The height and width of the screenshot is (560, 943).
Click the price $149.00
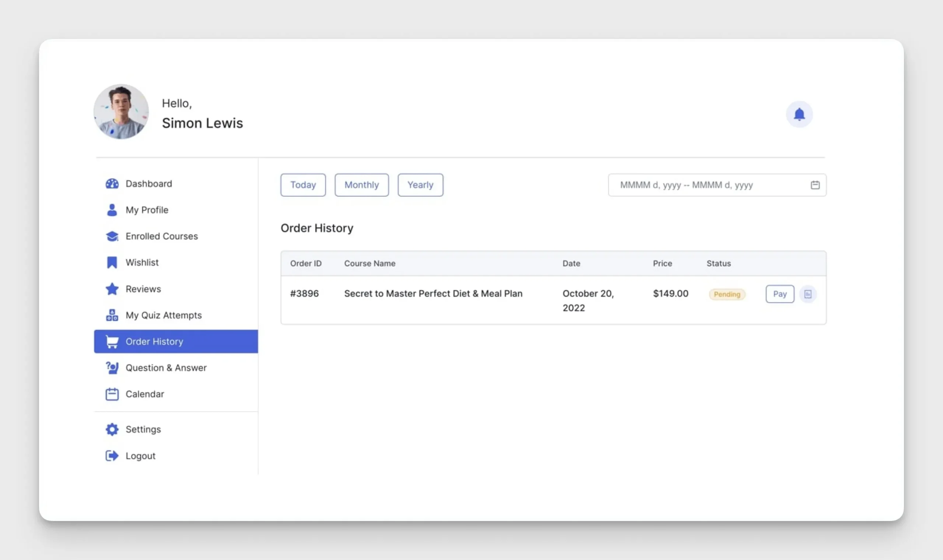pyautogui.click(x=671, y=293)
